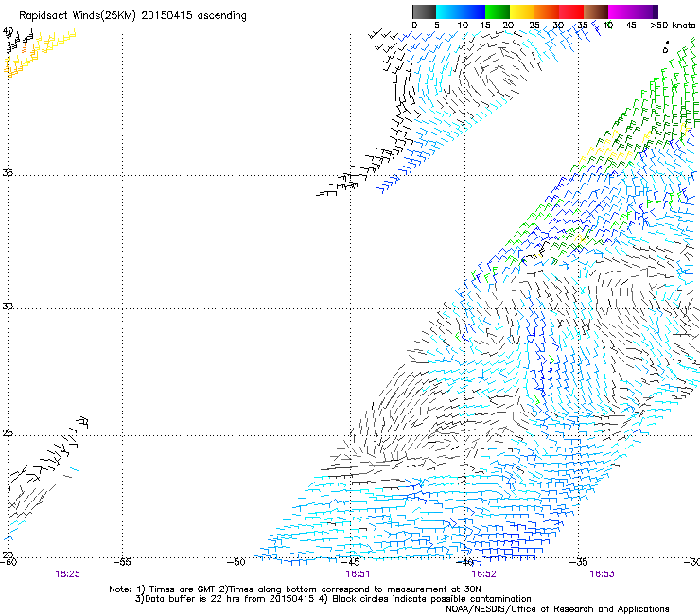Image resolution: width=700 pixels, height=615 pixels.
Task: Click the -55 longitude axis label
Action: [122, 562]
